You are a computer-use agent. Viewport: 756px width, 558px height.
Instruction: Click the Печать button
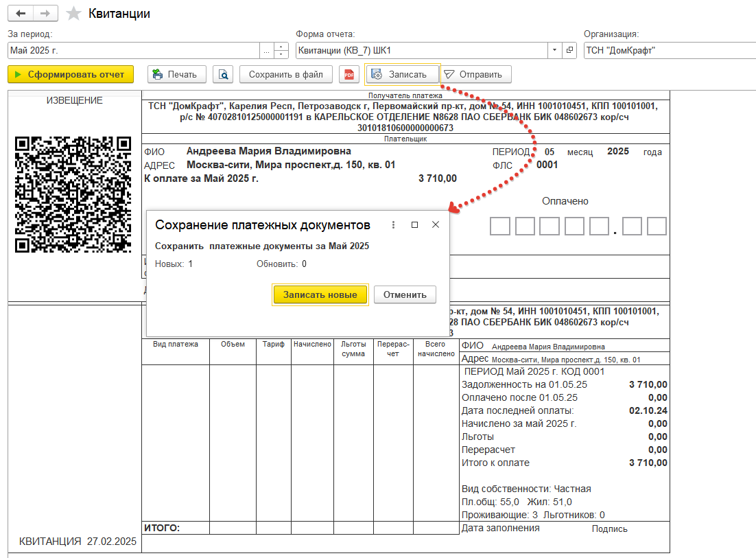(177, 74)
